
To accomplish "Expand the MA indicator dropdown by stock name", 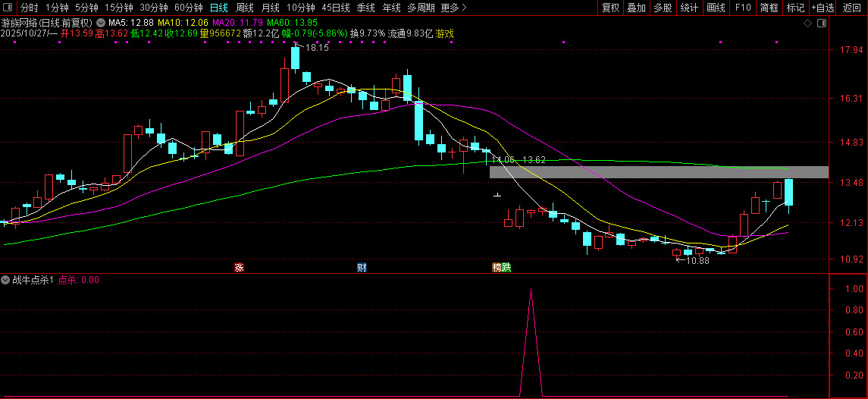I will (100, 23).
